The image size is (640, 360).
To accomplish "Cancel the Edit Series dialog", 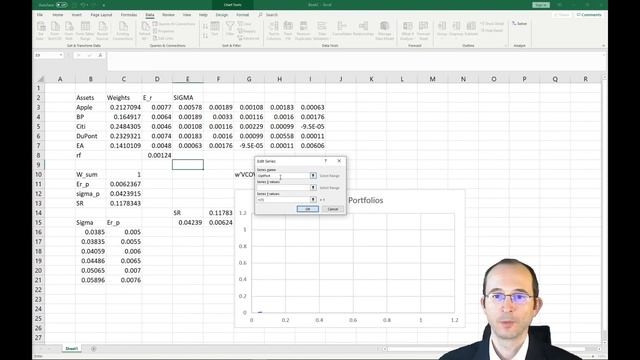I will coord(333,209).
